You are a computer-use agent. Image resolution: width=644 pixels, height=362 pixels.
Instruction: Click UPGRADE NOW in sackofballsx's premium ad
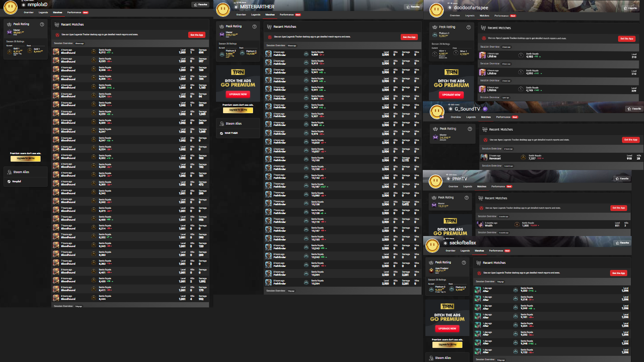click(x=447, y=329)
